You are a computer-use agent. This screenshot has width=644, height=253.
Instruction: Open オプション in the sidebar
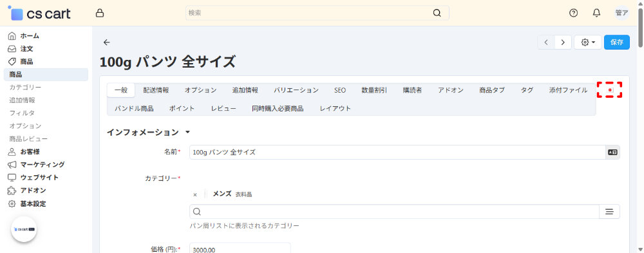[x=26, y=126]
